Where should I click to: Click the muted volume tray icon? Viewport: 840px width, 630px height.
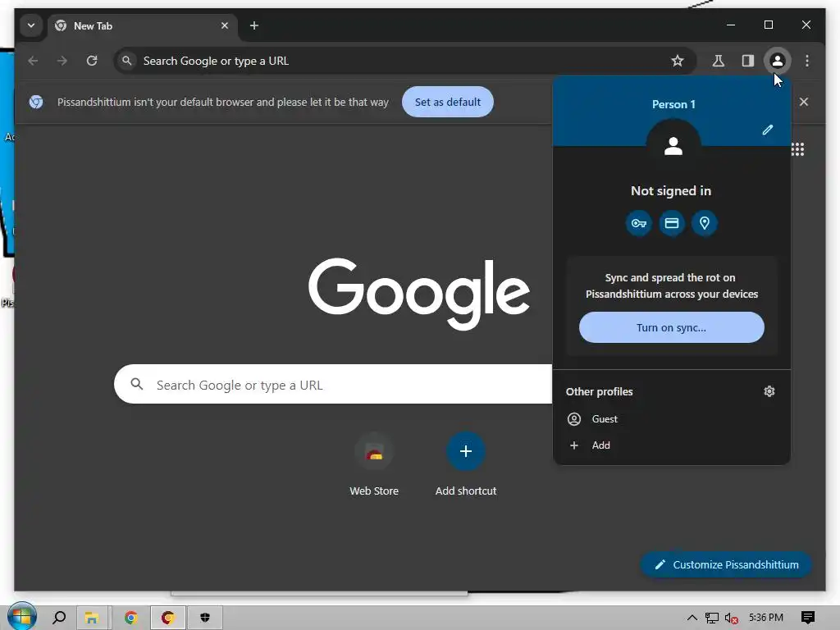(731, 618)
